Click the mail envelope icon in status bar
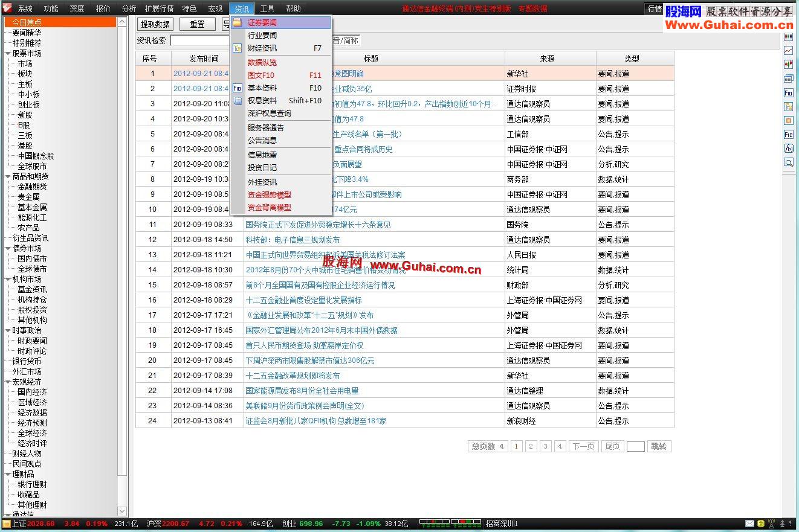The width and height of the screenshot is (799, 532). pos(750,524)
